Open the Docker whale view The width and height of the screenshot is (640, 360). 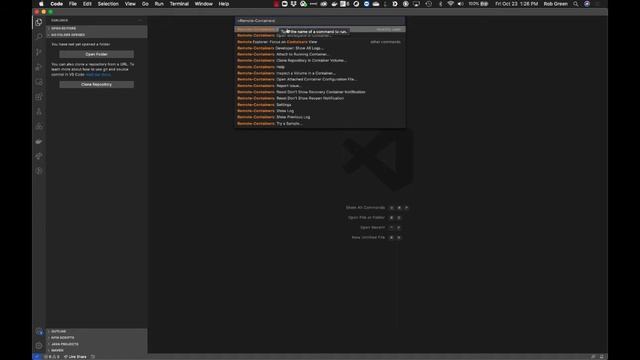tap(39, 141)
